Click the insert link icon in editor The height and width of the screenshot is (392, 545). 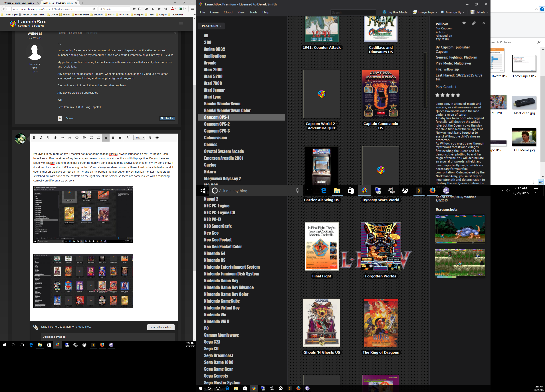[62, 138]
